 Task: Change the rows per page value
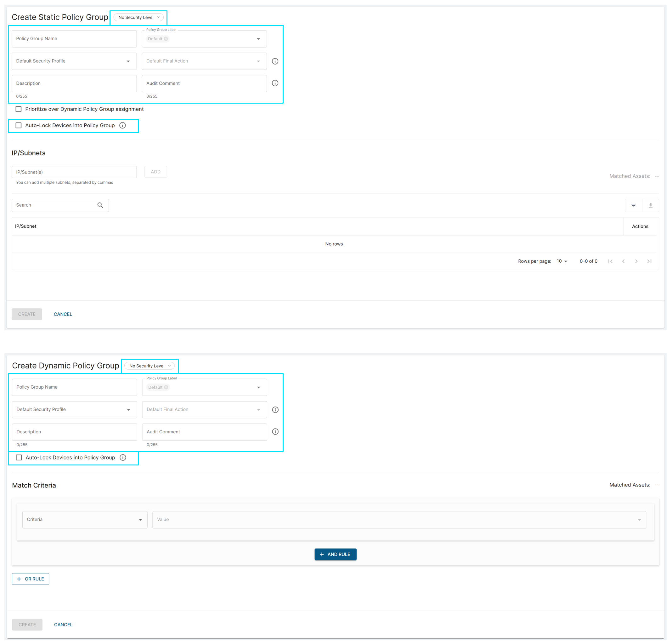pos(562,261)
